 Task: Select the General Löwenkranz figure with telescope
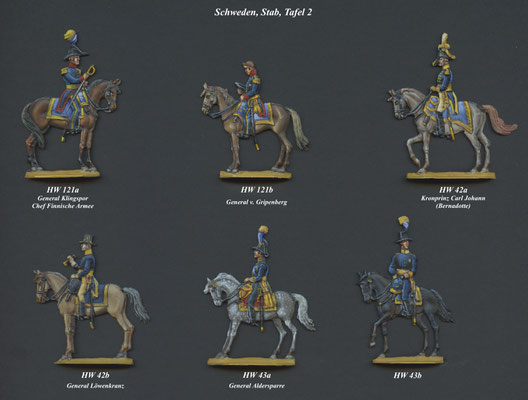pyautogui.click(x=92, y=300)
